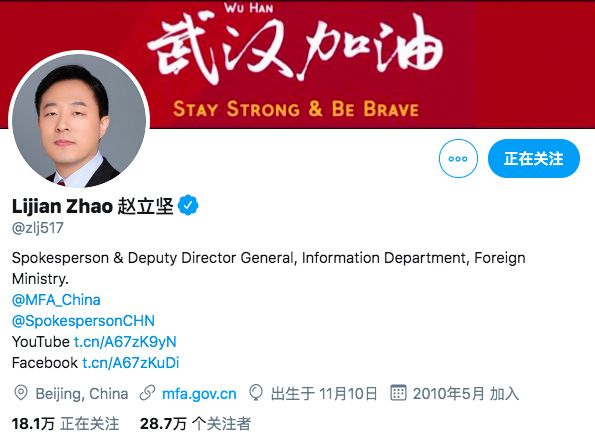Click the @zlj517 username handle
Viewport: 595px width, 438px height.
tap(38, 228)
